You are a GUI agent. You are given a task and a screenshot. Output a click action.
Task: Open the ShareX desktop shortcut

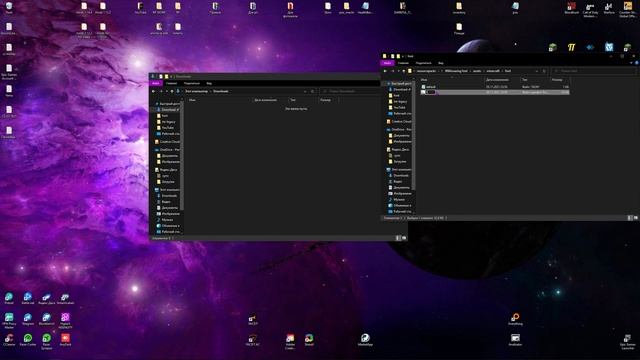pos(309,340)
